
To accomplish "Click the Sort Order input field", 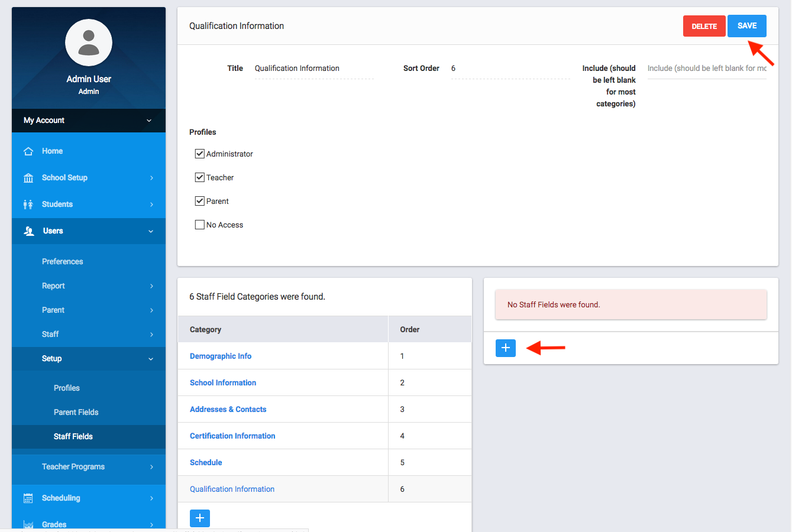I will point(510,69).
